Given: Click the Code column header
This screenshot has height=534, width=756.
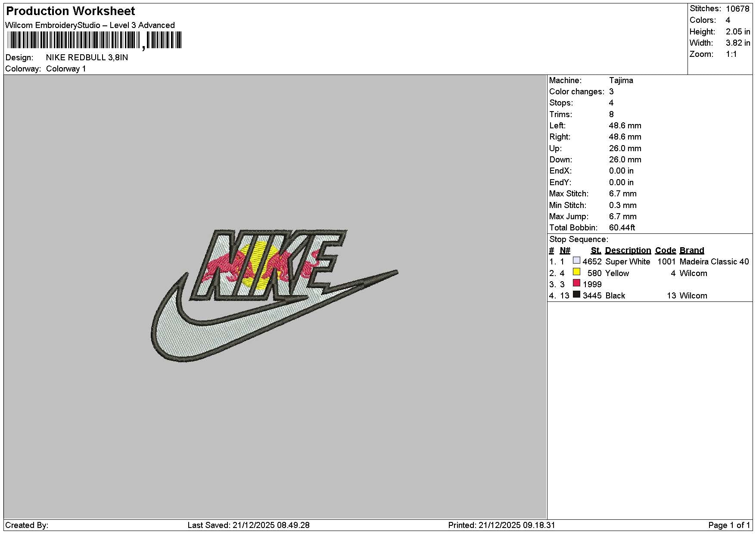Looking at the screenshot, I should (x=666, y=250).
